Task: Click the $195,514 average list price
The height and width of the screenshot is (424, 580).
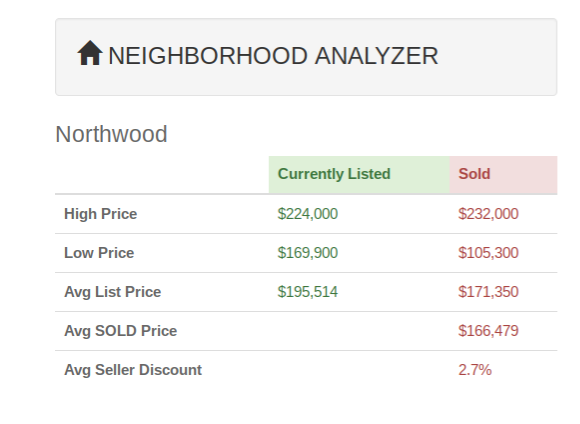Action: point(308,292)
